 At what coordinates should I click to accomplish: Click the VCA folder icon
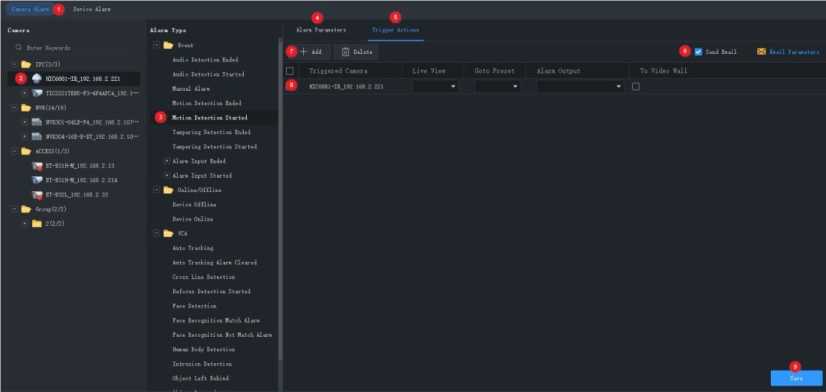(x=168, y=233)
